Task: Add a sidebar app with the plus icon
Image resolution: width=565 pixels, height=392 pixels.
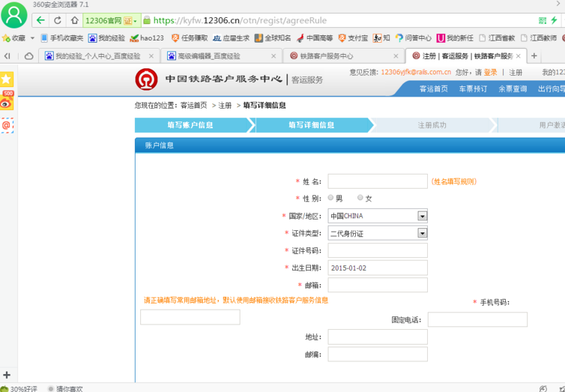Action: click(x=7, y=375)
